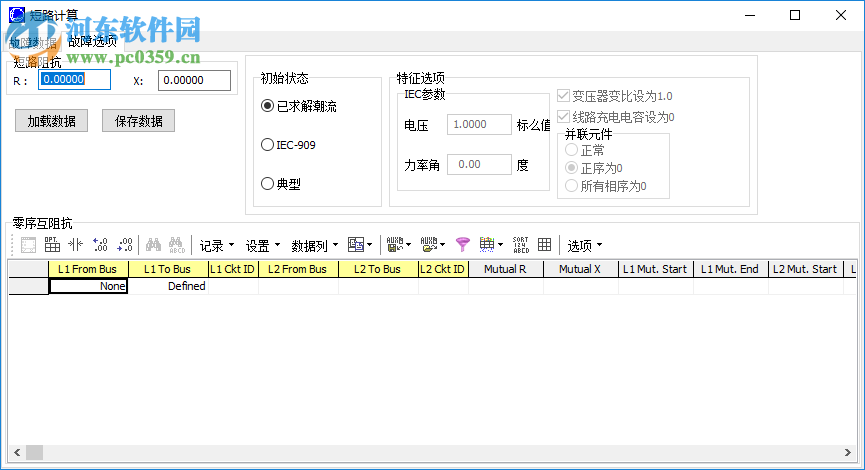Maximize the 短路计算 window
This screenshot has width=865, height=470.
[x=795, y=15]
